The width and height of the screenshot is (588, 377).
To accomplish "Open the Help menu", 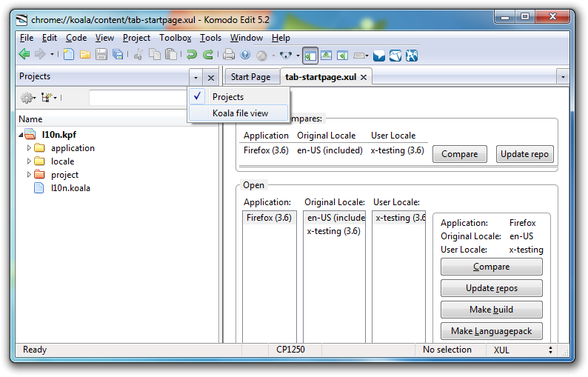I will click(281, 38).
